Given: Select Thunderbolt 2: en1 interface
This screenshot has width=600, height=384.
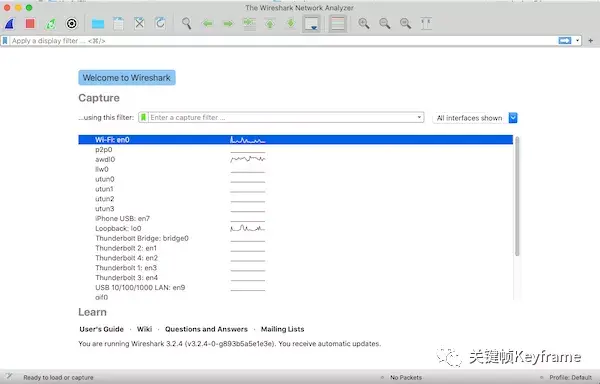Looking at the screenshot, I should (295, 248).
